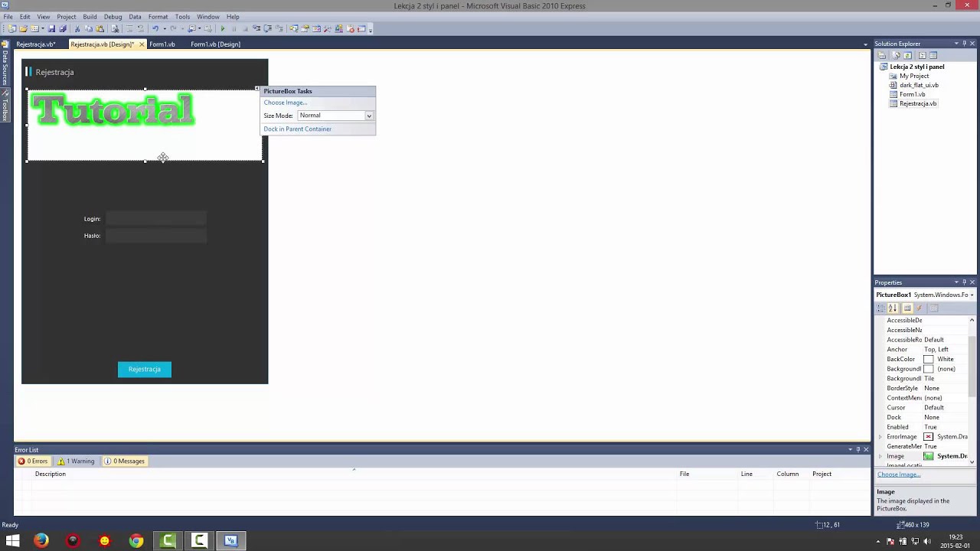This screenshot has height=551, width=980.
Task: Close the Rejestracja.vb [Design] tab
Action: 141,44
